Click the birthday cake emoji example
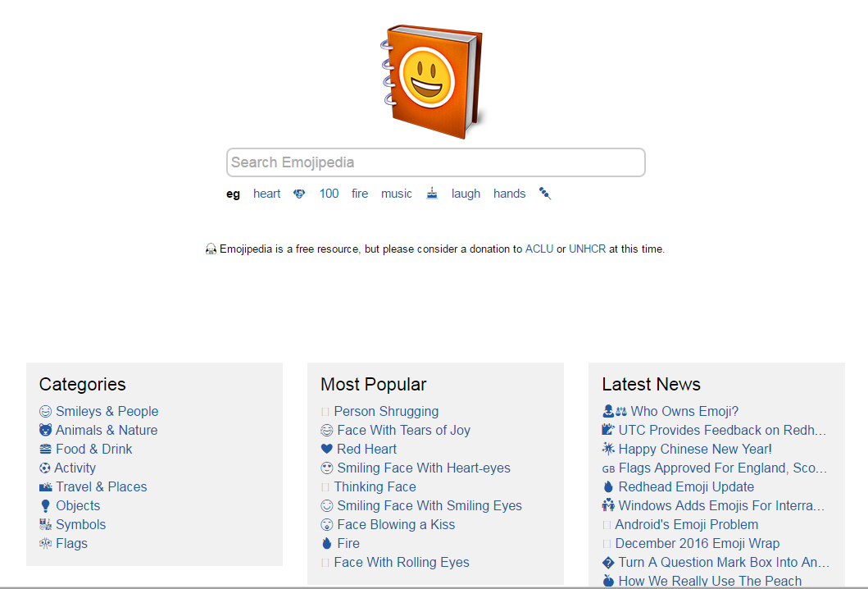 pos(432,194)
